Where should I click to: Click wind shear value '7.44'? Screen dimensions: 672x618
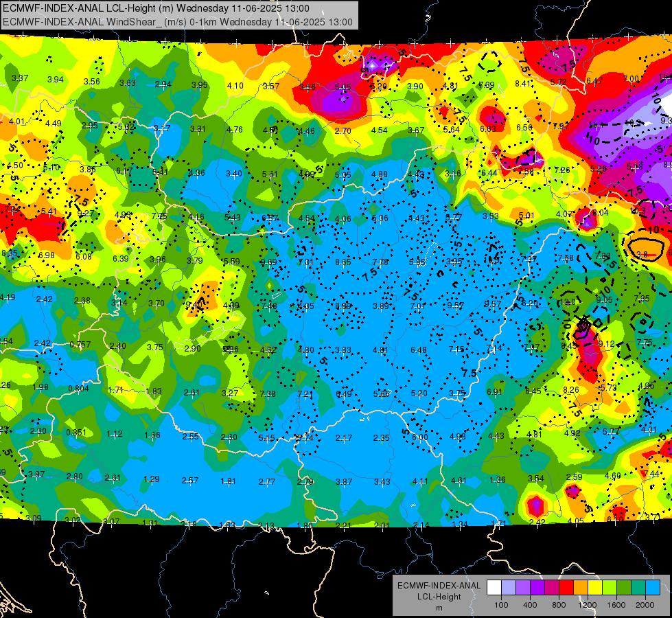(651, 474)
